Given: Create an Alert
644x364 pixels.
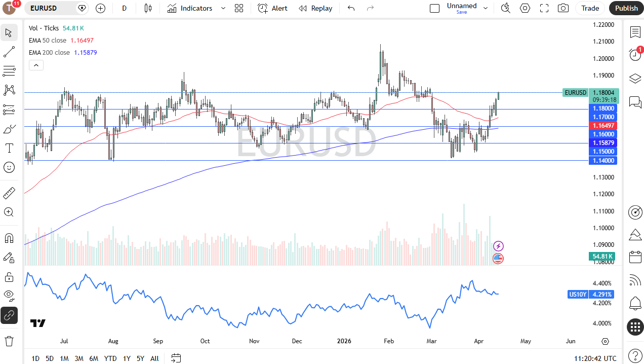Looking at the screenshot, I should (272, 8).
